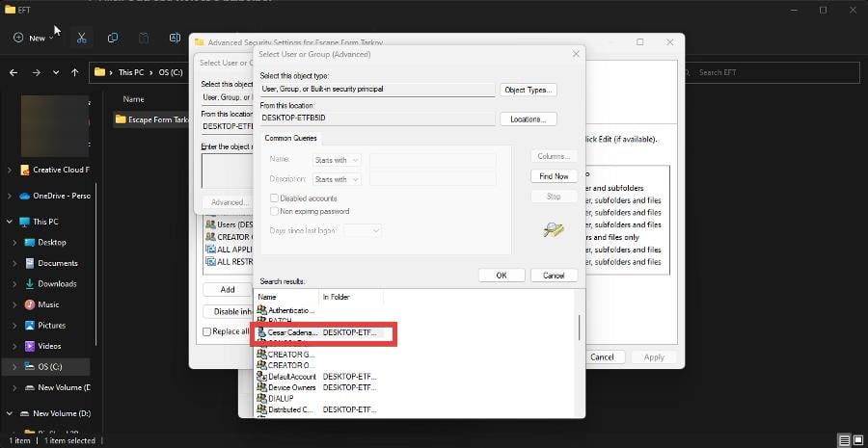Switch Explorer to large icons view icon
868x448 pixels.
[858, 441]
